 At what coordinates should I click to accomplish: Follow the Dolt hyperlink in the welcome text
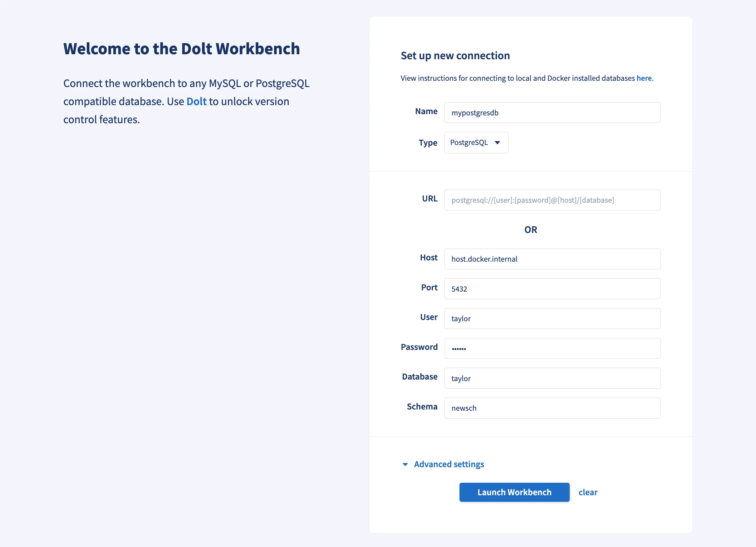click(196, 101)
